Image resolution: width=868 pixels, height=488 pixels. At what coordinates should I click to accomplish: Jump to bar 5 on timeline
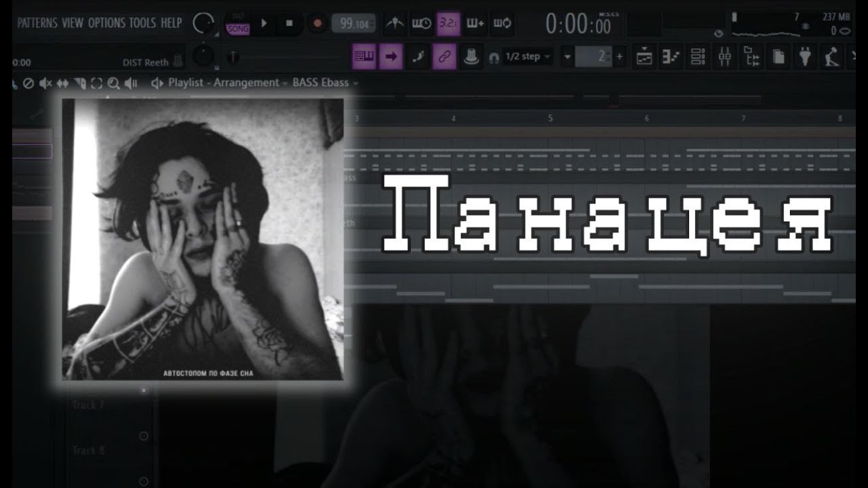pos(550,119)
